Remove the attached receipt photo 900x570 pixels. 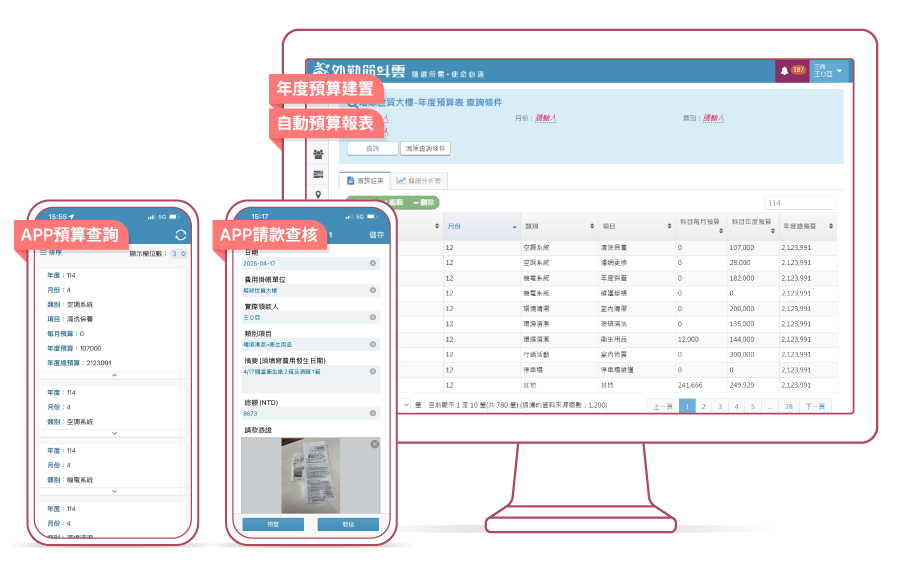coord(375,444)
